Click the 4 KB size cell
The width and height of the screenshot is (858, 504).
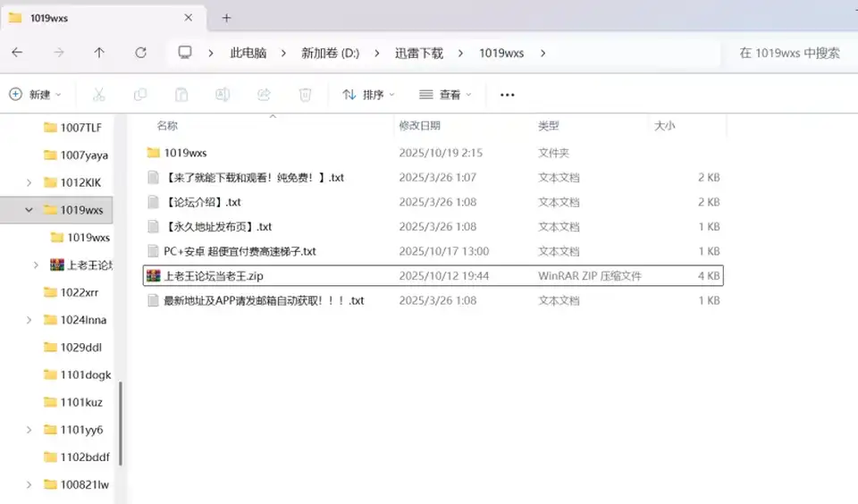click(709, 276)
